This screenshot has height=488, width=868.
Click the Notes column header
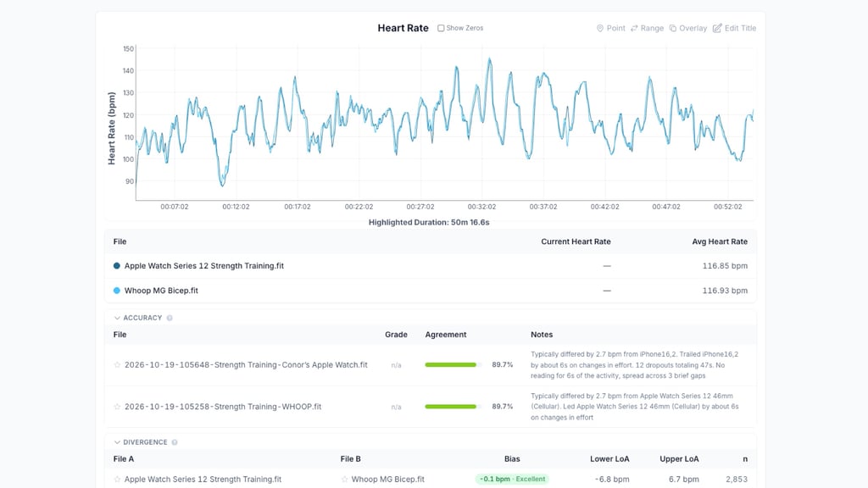coord(542,335)
